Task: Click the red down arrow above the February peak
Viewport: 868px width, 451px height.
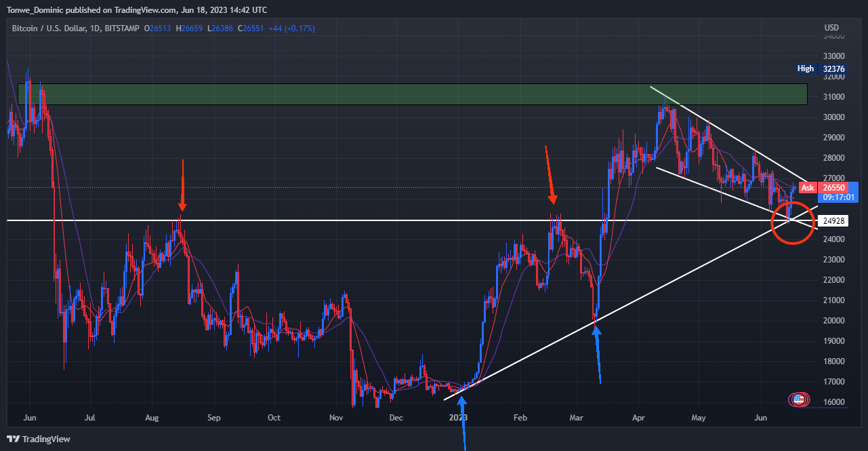Action: tap(550, 175)
